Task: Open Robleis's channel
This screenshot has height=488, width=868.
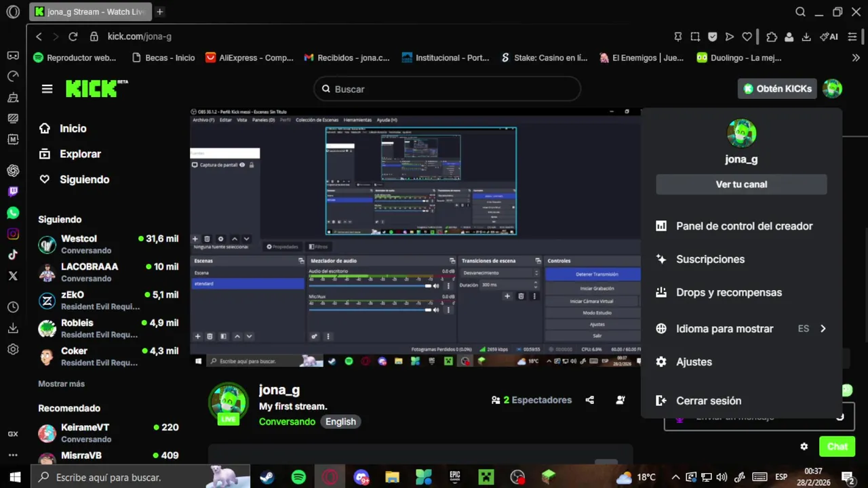Action: (108, 328)
